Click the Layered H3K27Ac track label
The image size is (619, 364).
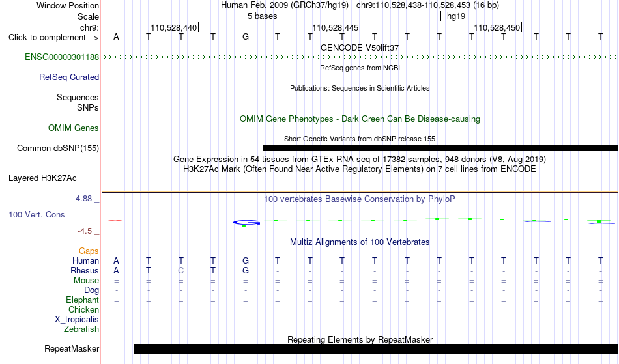tap(42, 178)
